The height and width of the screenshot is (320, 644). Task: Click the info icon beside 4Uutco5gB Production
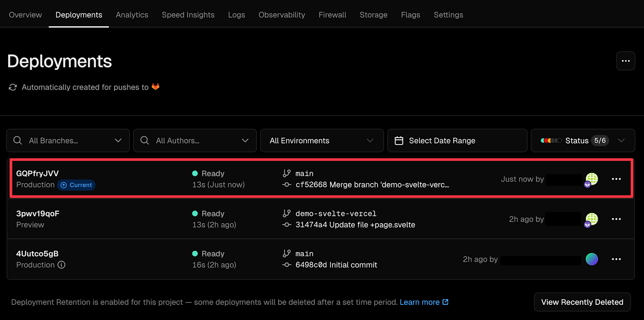(x=62, y=265)
